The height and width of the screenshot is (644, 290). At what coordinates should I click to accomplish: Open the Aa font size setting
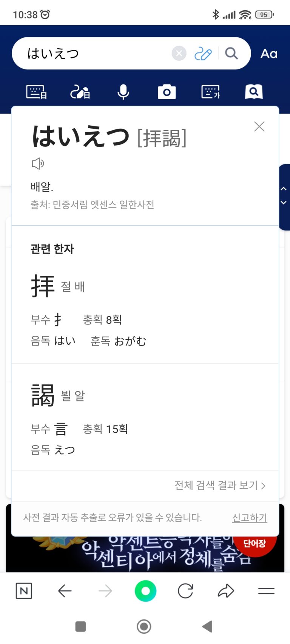click(269, 54)
